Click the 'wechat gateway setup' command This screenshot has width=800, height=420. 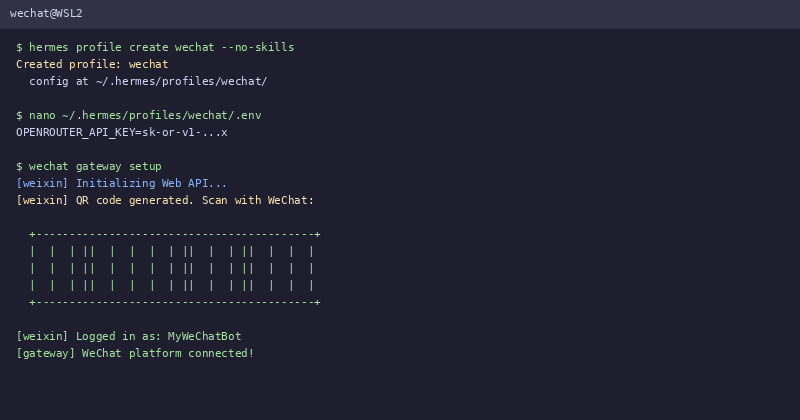pos(95,166)
